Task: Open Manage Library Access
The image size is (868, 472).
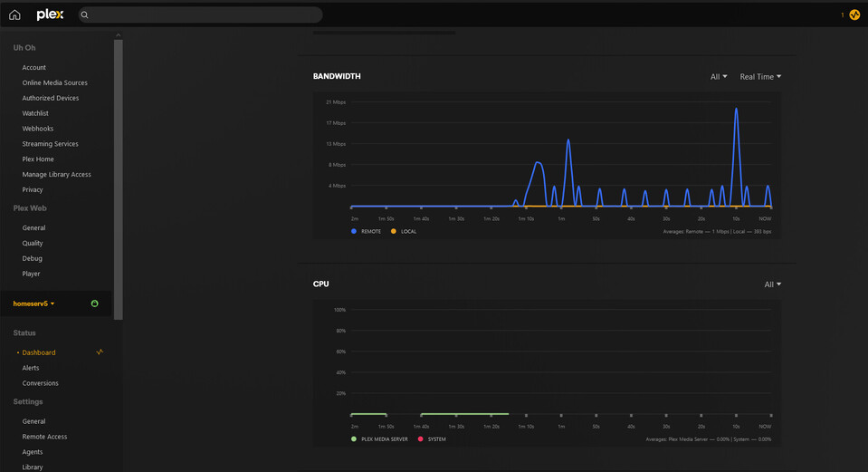Action: tap(56, 175)
